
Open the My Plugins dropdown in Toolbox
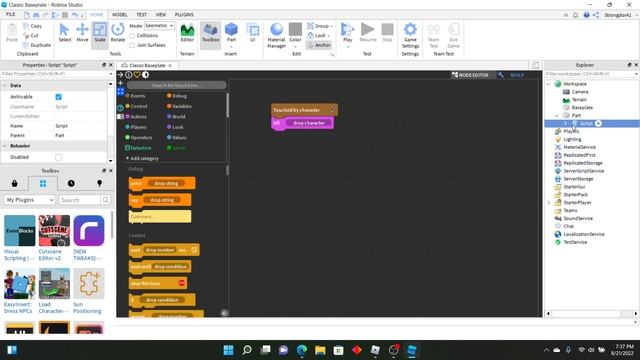coord(29,200)
